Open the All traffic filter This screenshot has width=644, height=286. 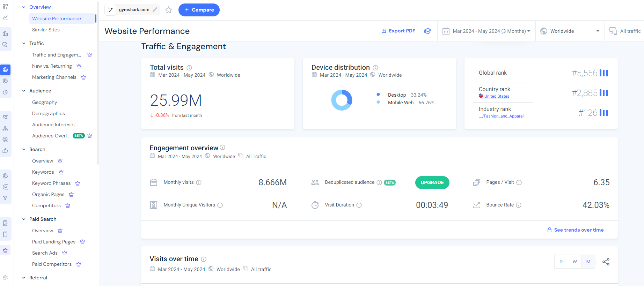[x=625, y=31]
